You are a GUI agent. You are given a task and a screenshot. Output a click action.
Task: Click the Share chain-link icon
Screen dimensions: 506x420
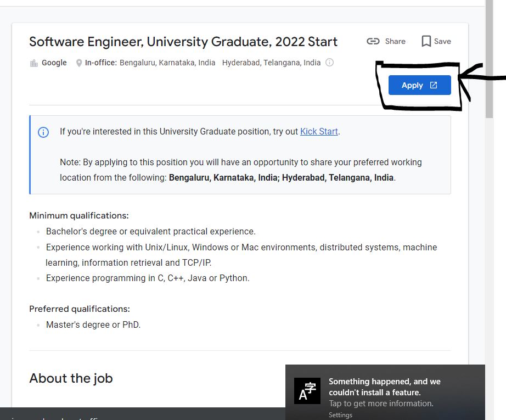(373, 41)
